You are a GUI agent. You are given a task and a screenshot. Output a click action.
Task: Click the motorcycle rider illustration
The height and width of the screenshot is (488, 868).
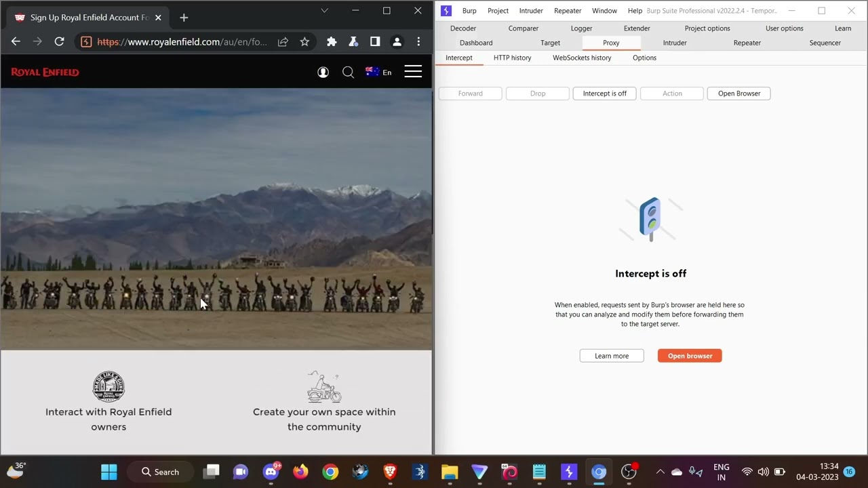click(x=324, y=386)
